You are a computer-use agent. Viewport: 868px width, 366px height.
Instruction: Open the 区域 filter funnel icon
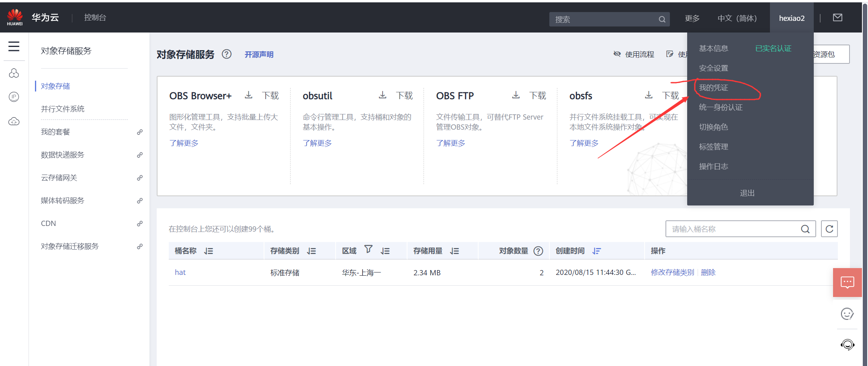368,249
